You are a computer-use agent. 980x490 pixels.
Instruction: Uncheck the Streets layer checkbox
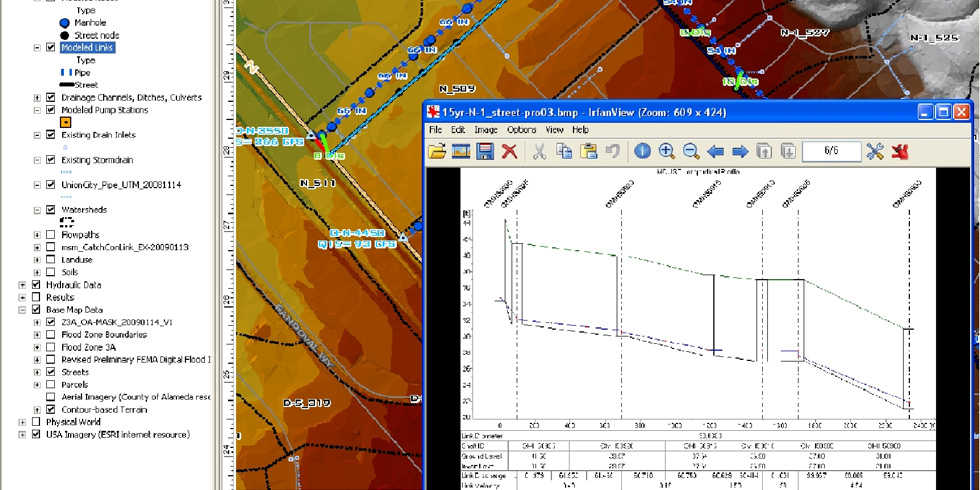pos(51,372)
